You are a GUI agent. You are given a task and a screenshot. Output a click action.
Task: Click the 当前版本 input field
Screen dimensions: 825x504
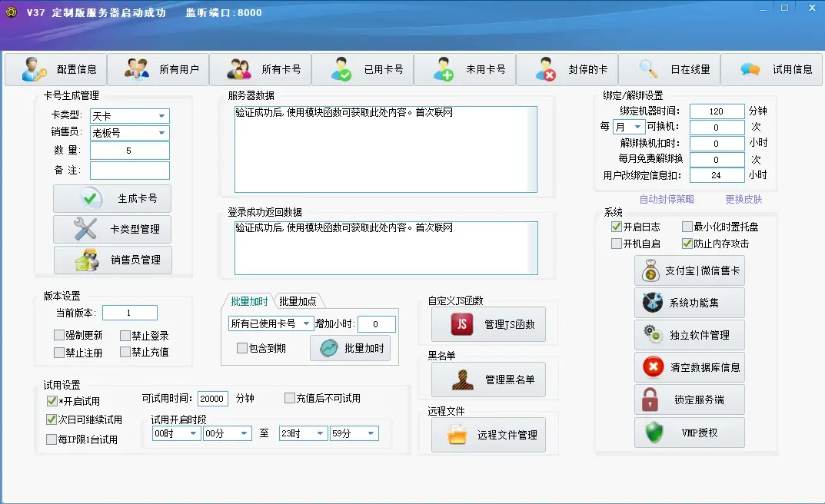point(129,313)
